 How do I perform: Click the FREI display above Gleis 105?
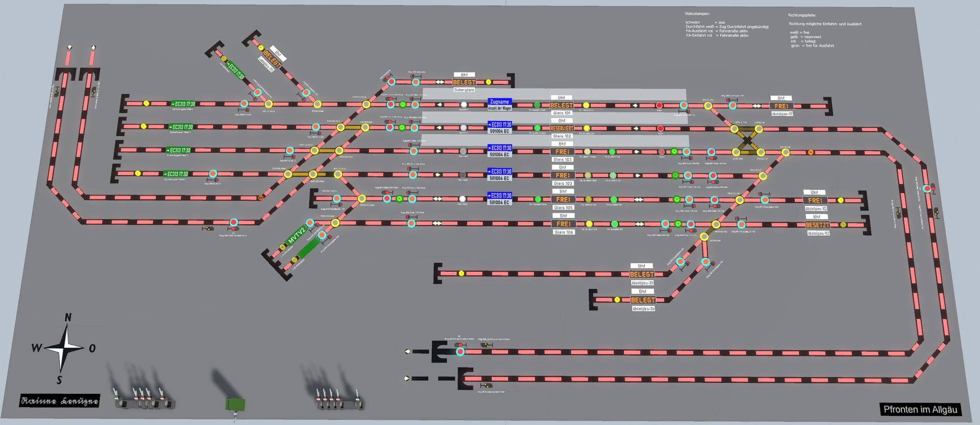pyautogui.click(x=563, y=199)
